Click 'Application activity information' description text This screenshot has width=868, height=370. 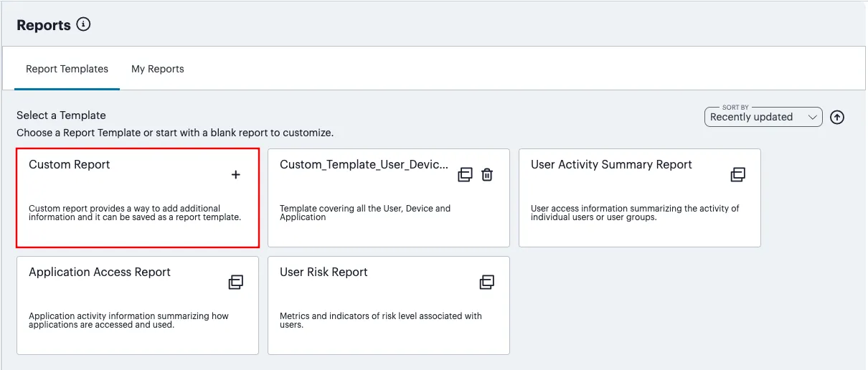click(128, 321)
